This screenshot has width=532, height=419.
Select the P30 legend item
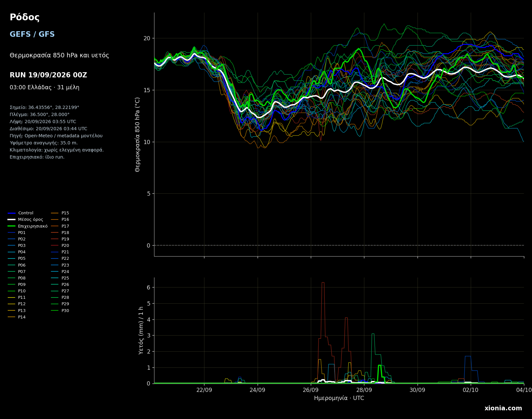60,311
